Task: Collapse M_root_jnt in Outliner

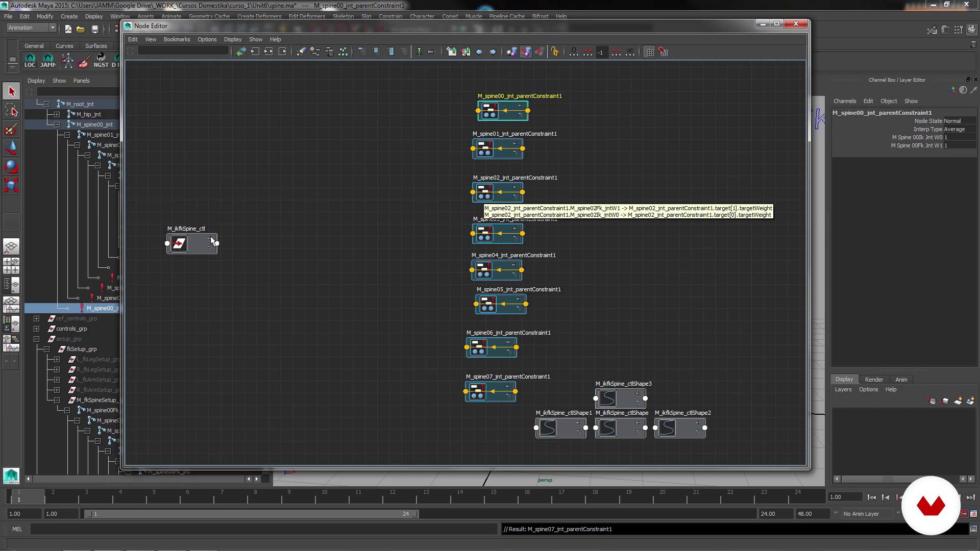Action: click(46, 104)
